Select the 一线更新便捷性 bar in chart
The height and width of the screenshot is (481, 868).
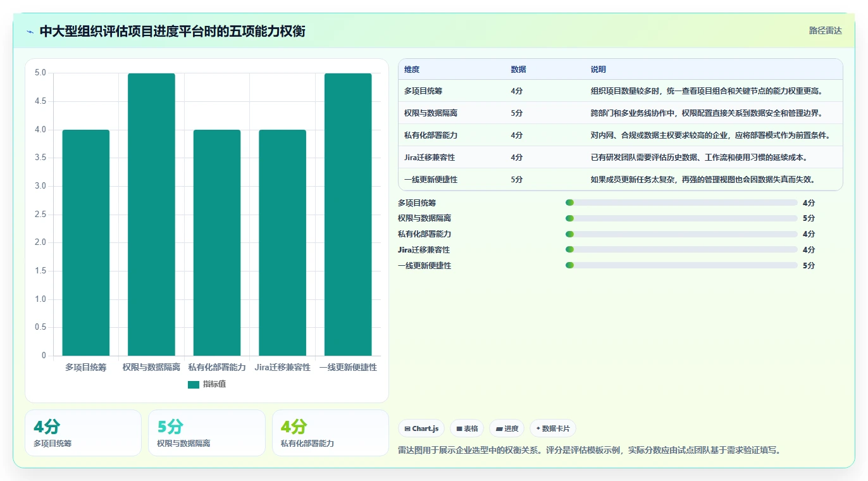348,215
